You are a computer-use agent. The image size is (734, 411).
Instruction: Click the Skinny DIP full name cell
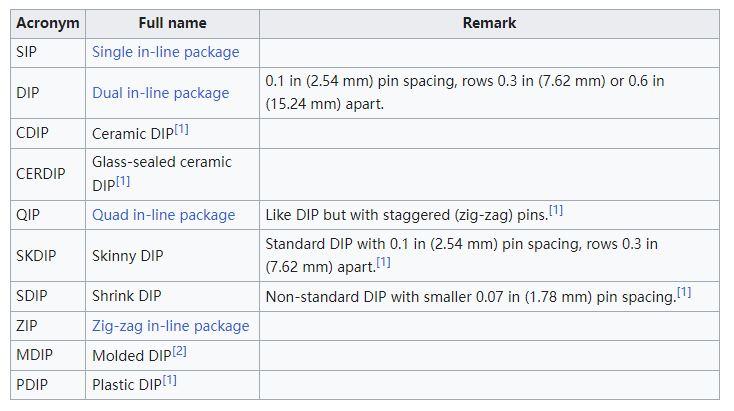pyautogui.click(x=128, y=256)
